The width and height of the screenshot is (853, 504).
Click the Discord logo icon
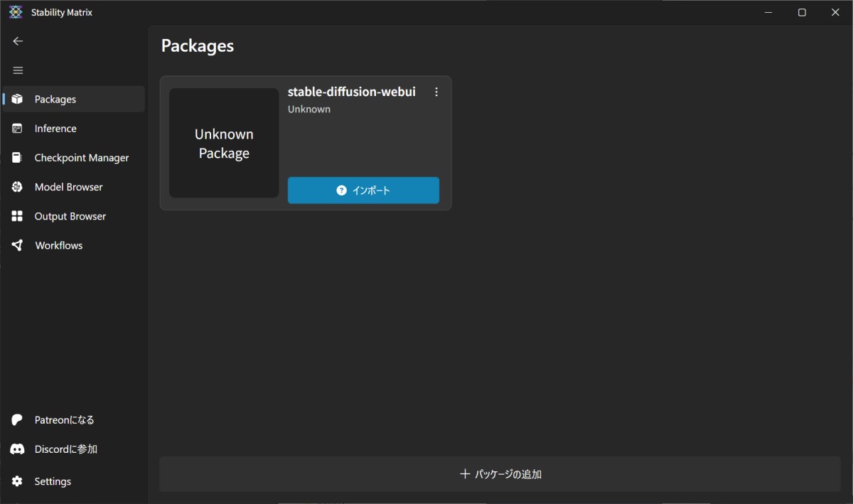(x=18, y=449)
